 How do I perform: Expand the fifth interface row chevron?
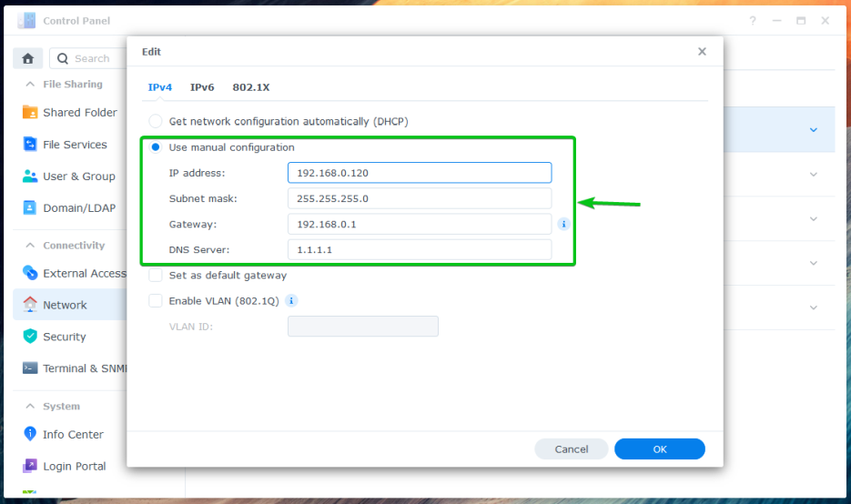(814, 307)
